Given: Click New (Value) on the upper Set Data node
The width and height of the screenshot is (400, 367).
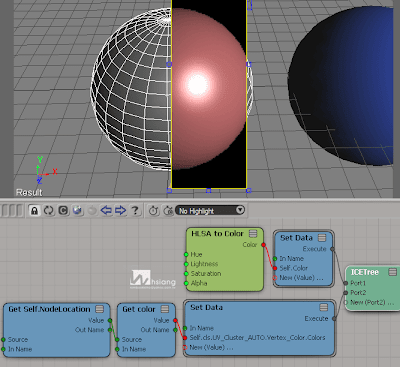Looking at the screenshot, I should (301, 278).
